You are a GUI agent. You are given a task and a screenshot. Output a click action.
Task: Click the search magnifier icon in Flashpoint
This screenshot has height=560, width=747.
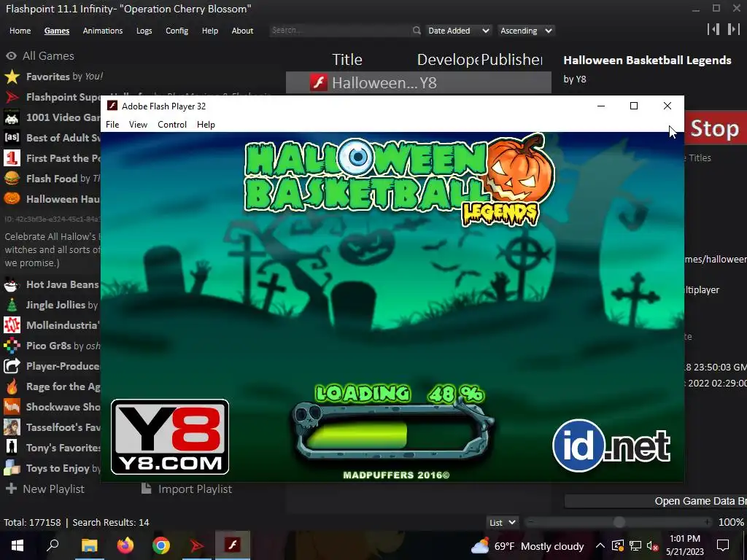417,31
